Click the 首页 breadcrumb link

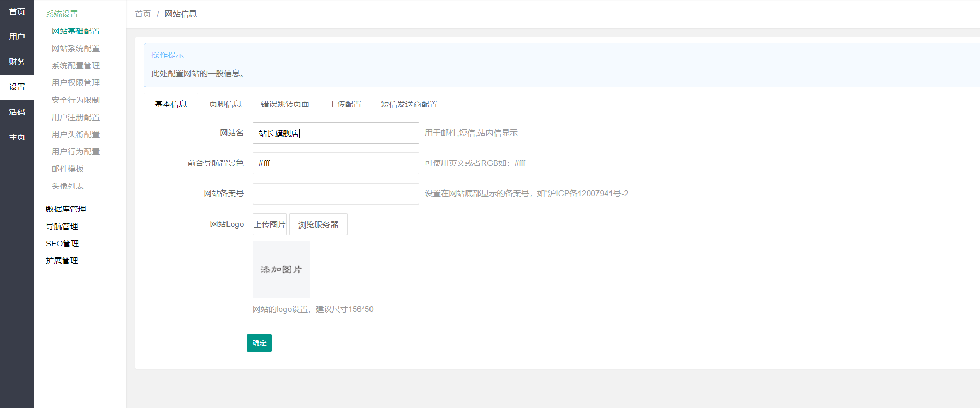pyautogui.click(x=142, y=14)
